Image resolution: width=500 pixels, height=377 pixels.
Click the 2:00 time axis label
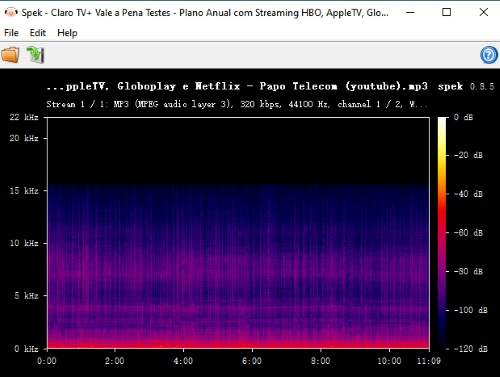pos(115,361)
